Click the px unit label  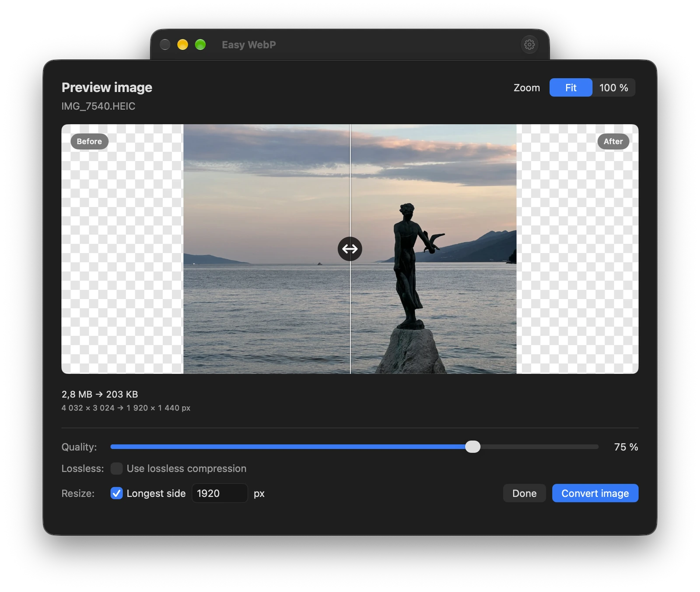coord(259,494)
